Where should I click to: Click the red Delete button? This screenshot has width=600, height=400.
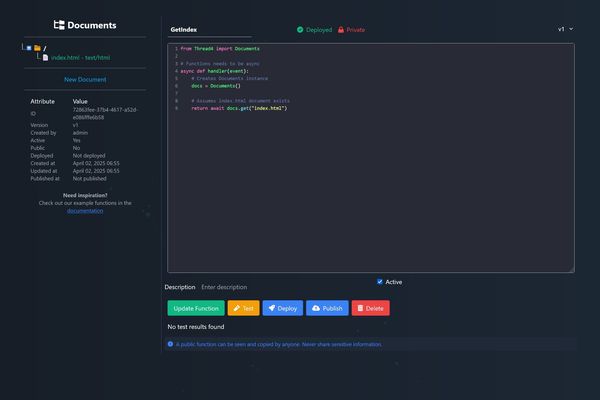[370, 308]
